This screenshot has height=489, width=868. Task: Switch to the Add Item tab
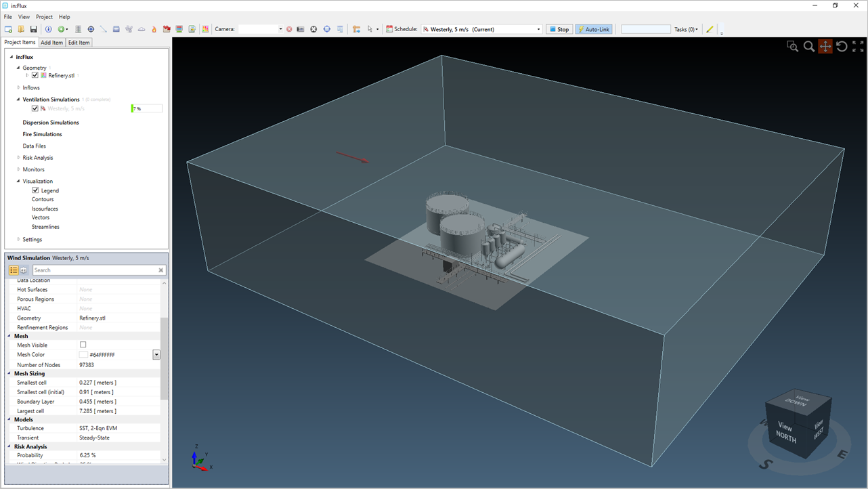click(51, 42)
